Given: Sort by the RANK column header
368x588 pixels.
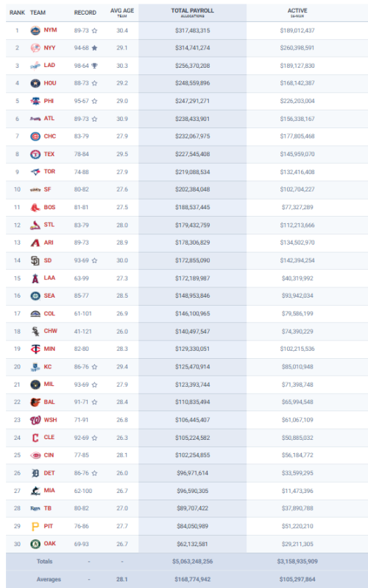Looking at the screenshot, I should [x=17, y=13].
